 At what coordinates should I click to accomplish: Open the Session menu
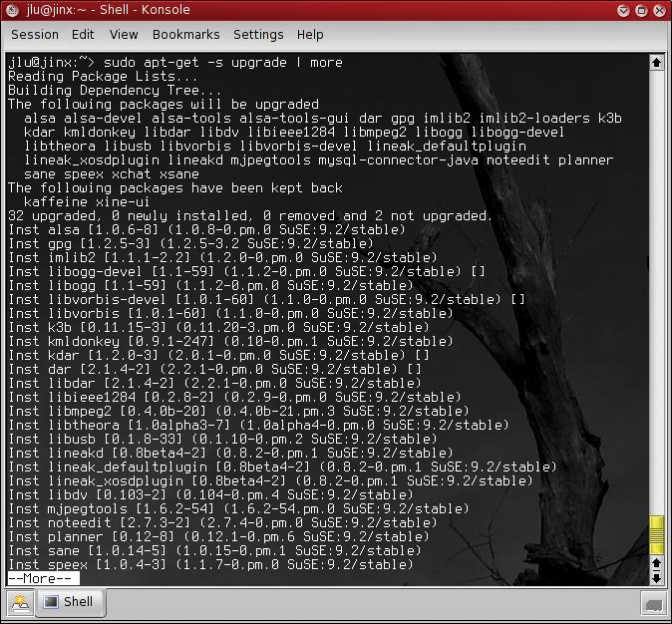[x=35, y=34]
